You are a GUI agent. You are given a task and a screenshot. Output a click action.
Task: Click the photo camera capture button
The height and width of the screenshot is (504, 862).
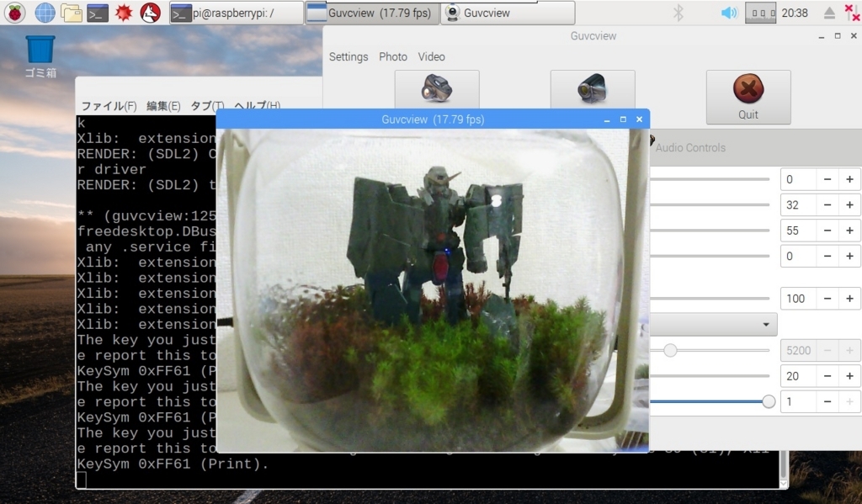point(437,89)
